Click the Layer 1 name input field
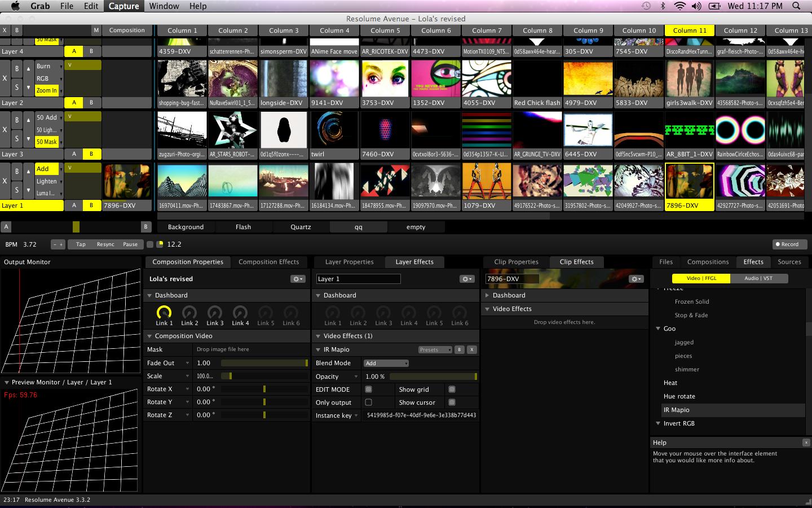 pyautogui.click(x=358, y=279)
